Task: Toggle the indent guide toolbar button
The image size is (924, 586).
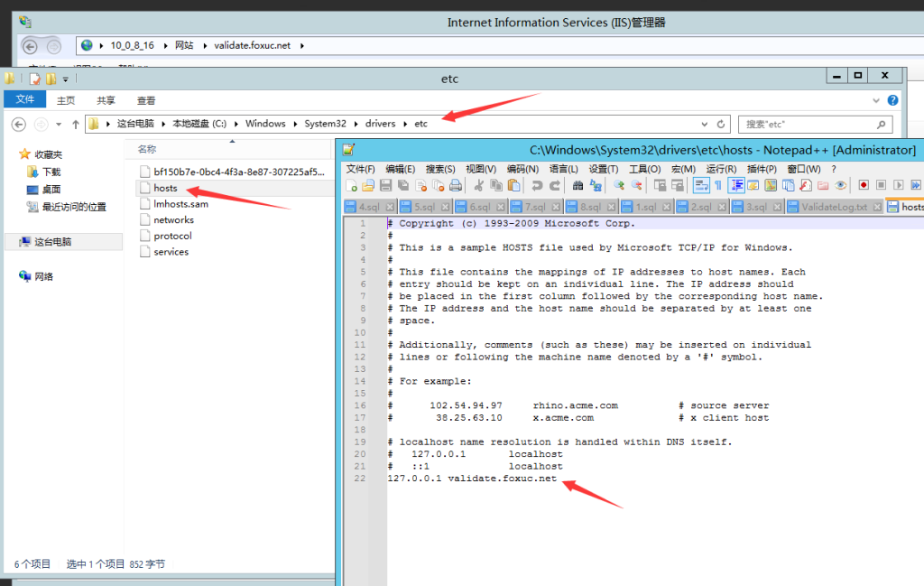Action: point(736,185)
